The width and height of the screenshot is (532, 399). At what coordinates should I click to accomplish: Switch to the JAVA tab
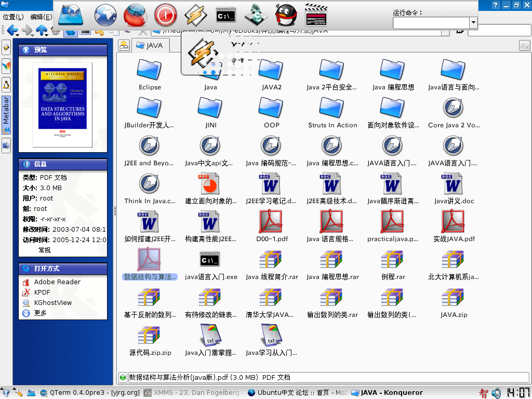tap(150, 46)
